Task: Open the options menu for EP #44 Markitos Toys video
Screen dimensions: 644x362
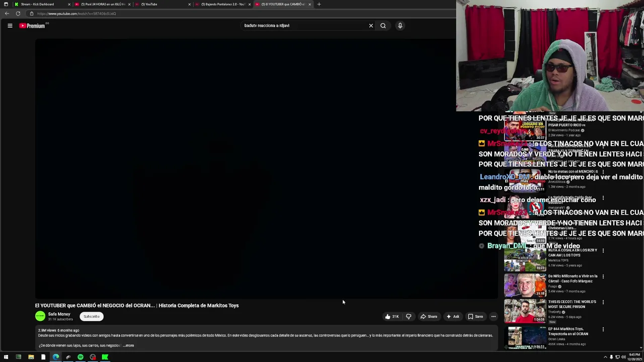Action: [603, 329]
